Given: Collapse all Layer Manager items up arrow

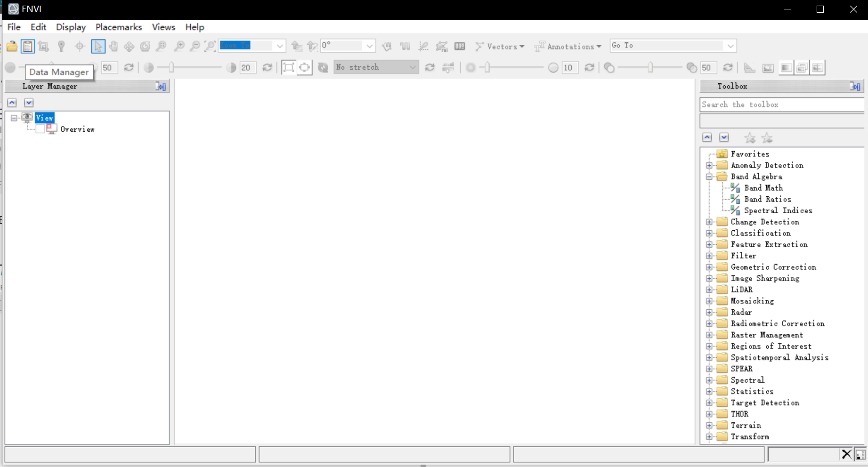Looking at the screenshot, I should pyautogui.click(x=12, y=103).
